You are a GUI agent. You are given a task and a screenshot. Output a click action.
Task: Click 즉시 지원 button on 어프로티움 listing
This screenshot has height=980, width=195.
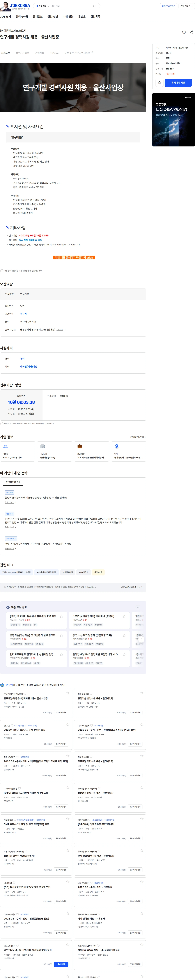[x=61, y=964]
